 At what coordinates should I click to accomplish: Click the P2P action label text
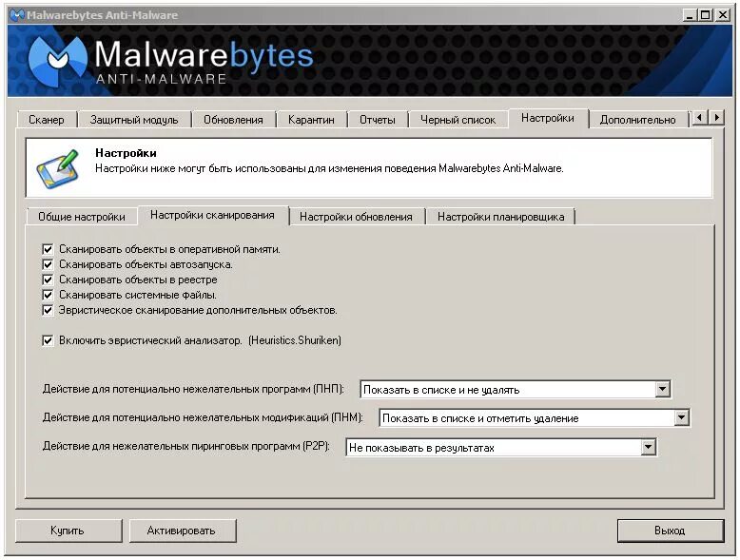tap(186, 446)
